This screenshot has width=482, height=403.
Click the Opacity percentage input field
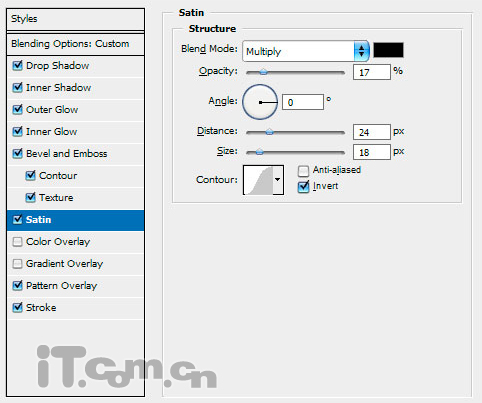(x=372, y=72)
